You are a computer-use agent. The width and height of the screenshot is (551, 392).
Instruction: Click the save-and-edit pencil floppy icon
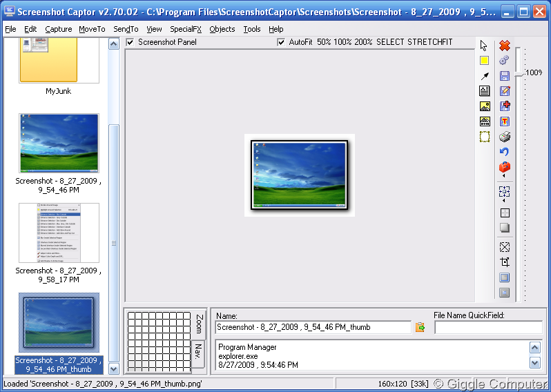[x=505, y=91]
